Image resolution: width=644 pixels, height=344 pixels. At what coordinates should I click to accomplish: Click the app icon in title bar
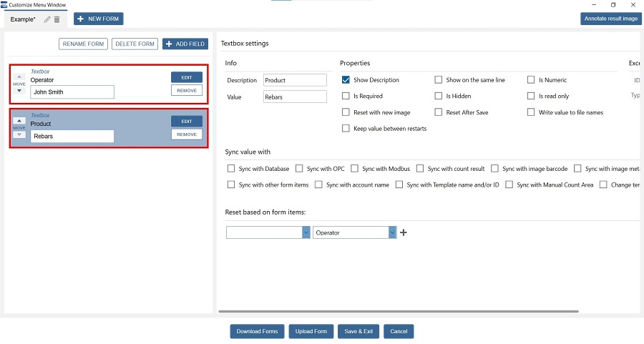pyautogui.click(x=4, y=4)
